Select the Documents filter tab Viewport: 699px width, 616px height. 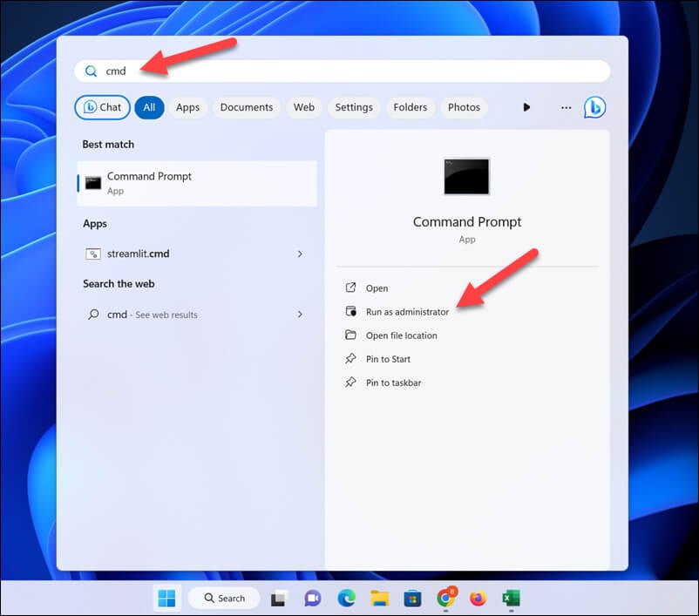point(247,107)
